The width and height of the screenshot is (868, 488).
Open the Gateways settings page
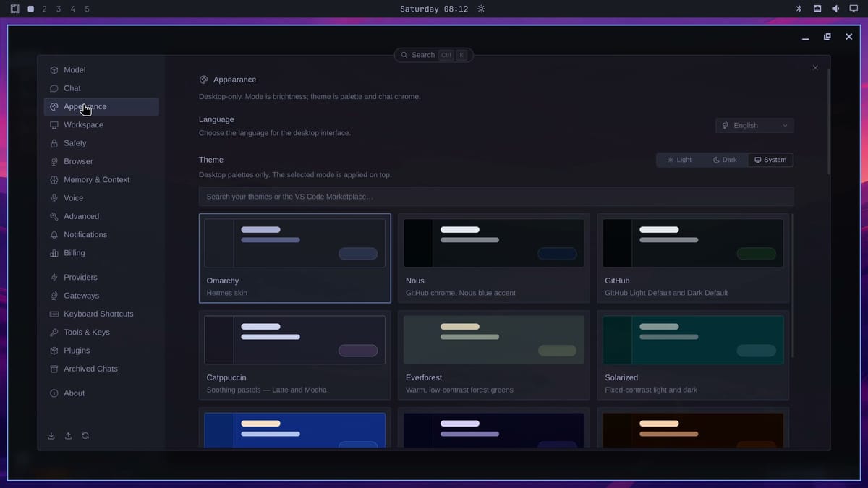tap(101, 296)
